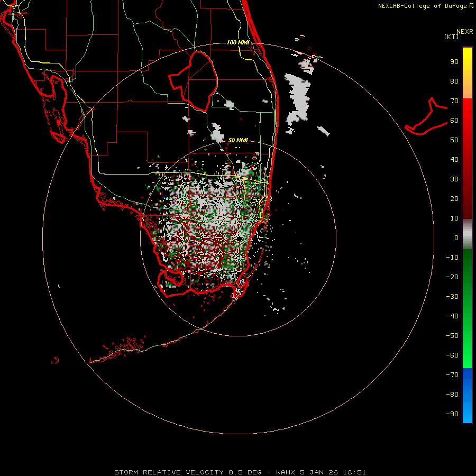Screen dimensions: 476x476
Task: Click the NEXLAB-College of DuPage header text
Action: pos(426,6)
